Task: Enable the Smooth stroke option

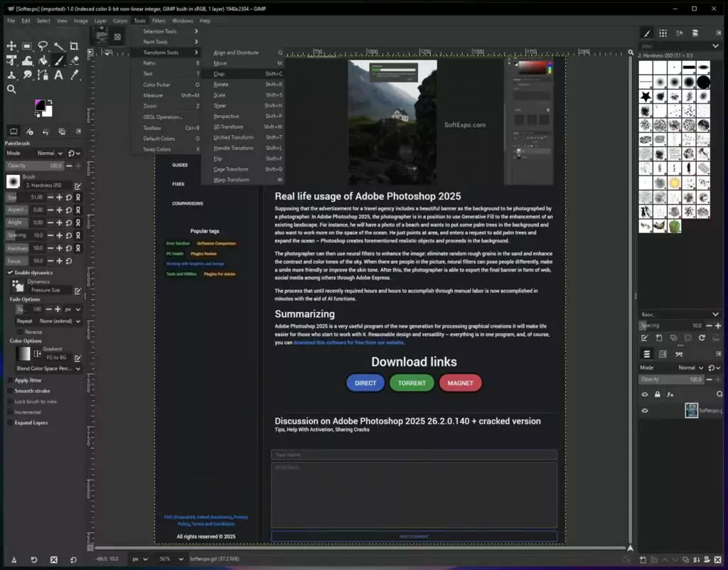Action: 10,391
